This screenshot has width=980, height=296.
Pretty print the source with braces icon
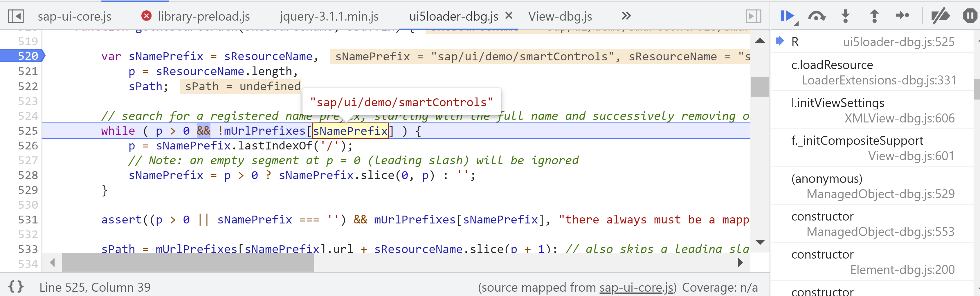pyautogui.click(x=16, y=287)
